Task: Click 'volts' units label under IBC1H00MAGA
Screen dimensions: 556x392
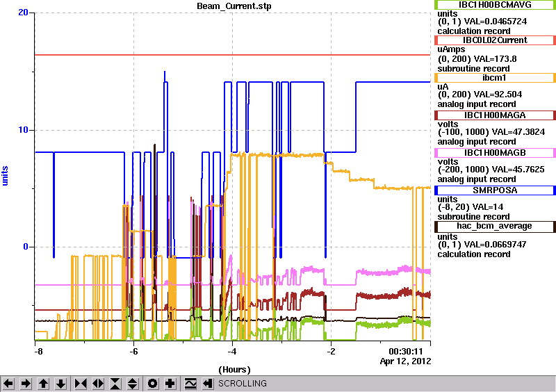Action: (448, 124)
